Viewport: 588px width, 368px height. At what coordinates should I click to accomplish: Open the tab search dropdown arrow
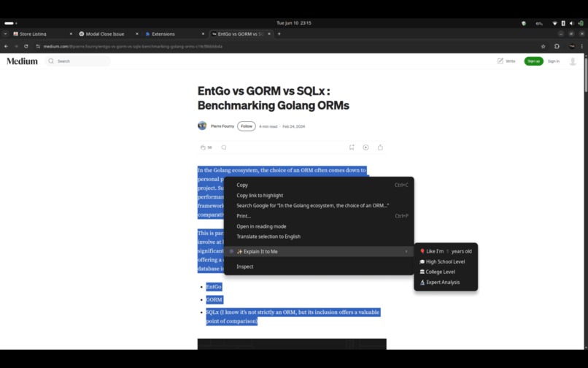coord(5,34)
